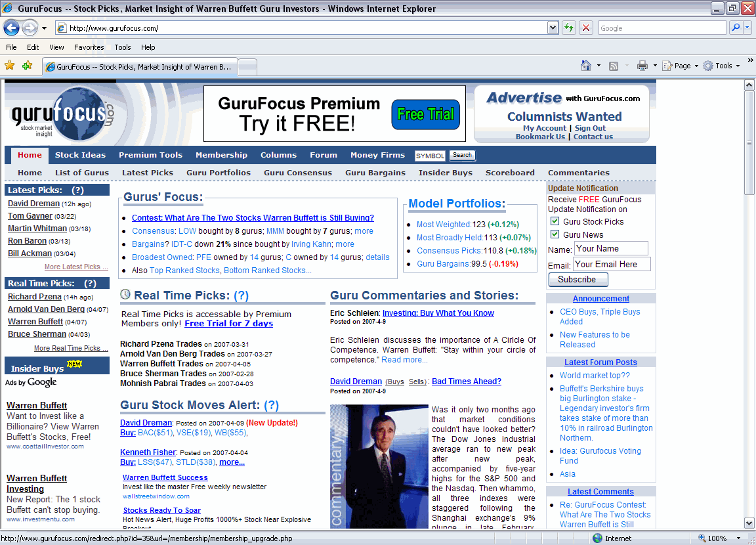Toggle the Guru Stock Picks checkbox
This screenshot has width=756, height=545.
pos(555,221)
